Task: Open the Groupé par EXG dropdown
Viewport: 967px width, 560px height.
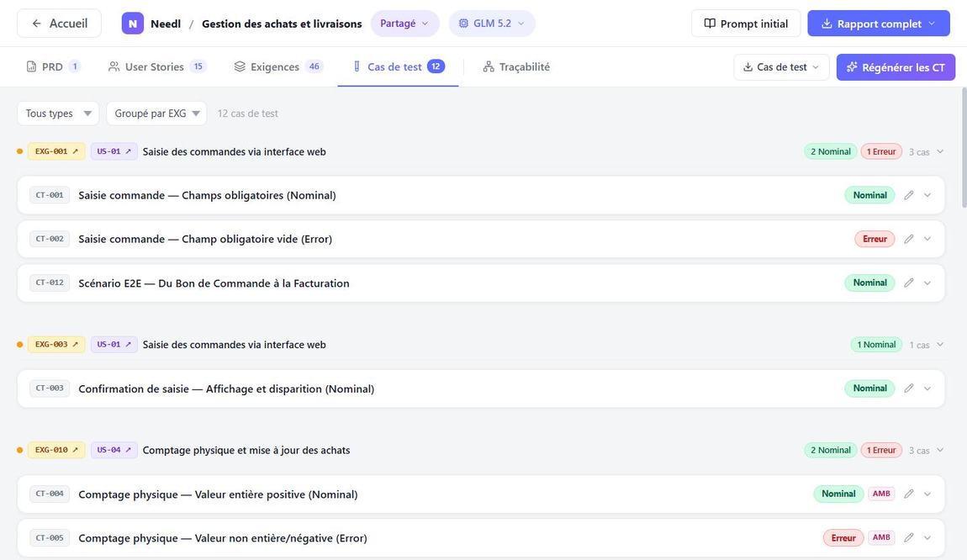Action: [x=156, y=114]
